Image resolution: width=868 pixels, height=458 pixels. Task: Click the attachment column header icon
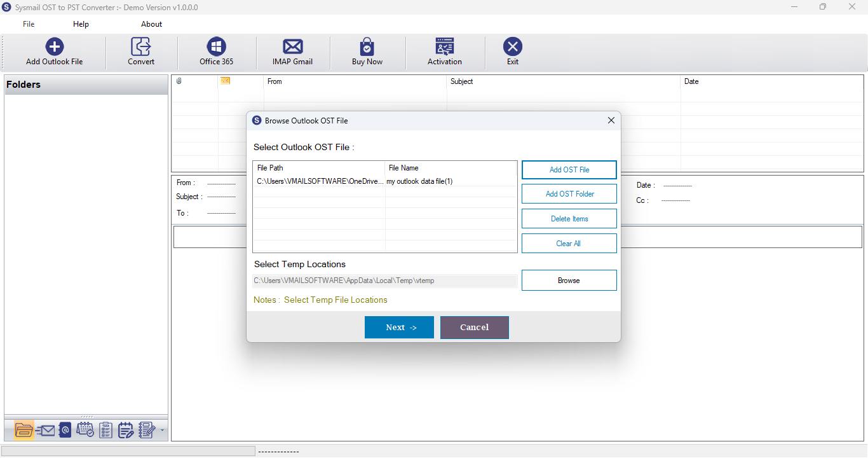(x=179, y=81)
